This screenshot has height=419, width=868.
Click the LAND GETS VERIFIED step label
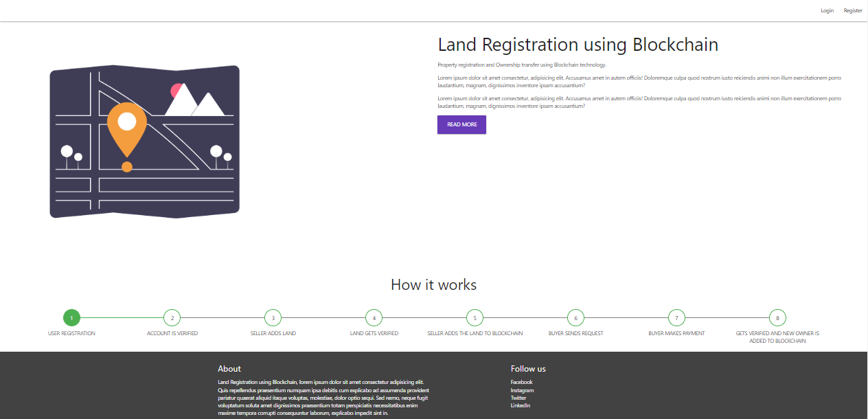tap(374, 333)
